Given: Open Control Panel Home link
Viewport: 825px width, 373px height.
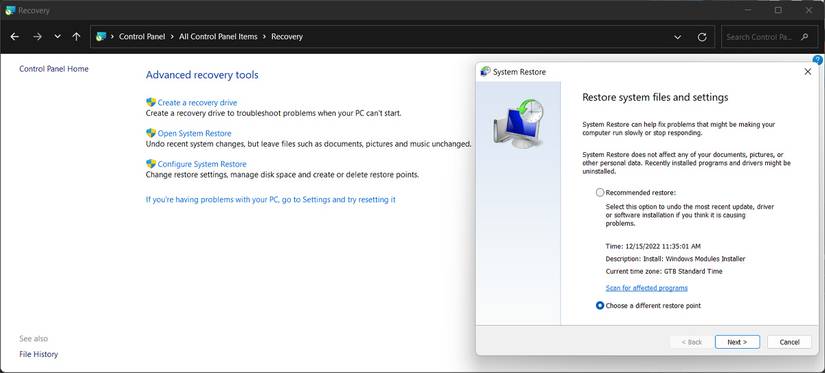Looking at the screenshot, I should tap(54, 69).
